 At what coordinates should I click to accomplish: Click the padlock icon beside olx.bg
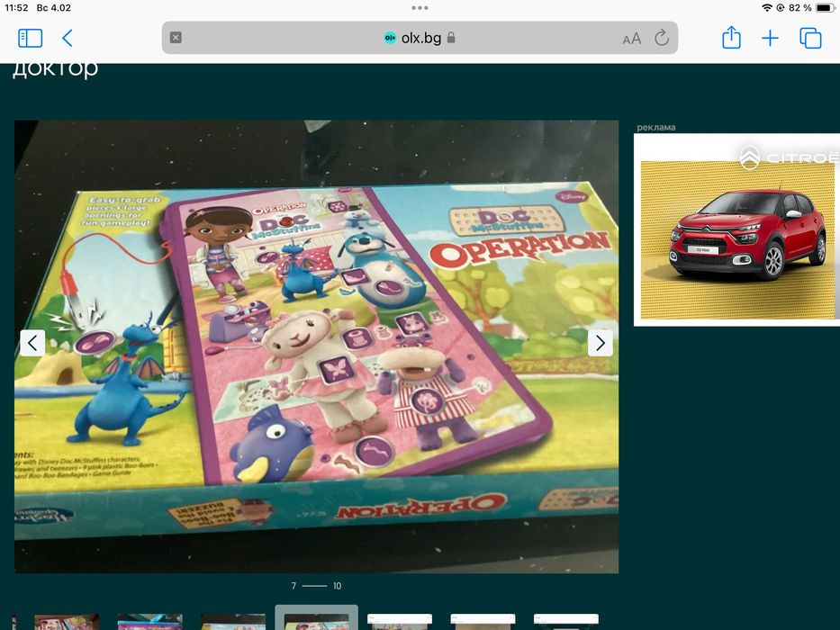click(x=451, y=38)
